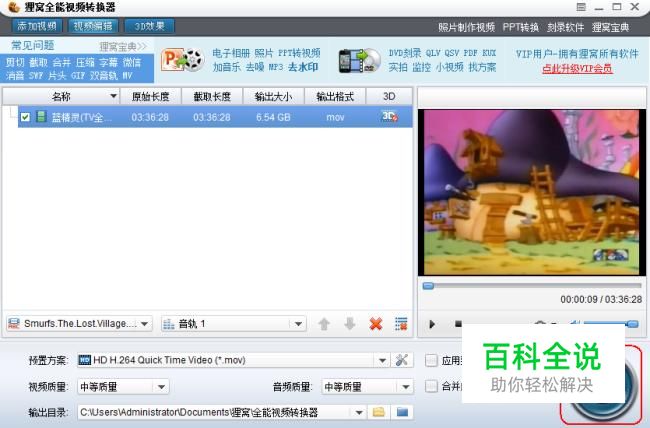Toggle the 应用 checkbox
The image size is (650, 428).
click(431, 360)
